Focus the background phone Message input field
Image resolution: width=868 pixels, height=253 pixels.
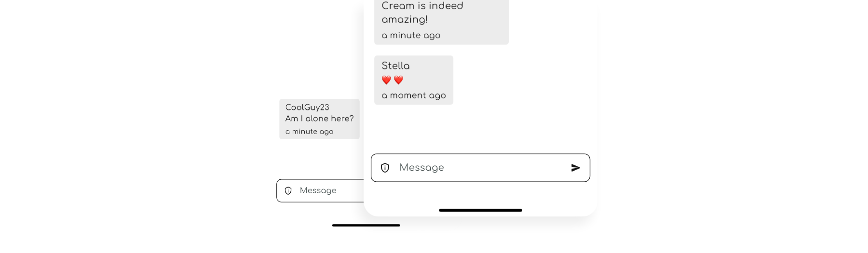tap(320, 191)
